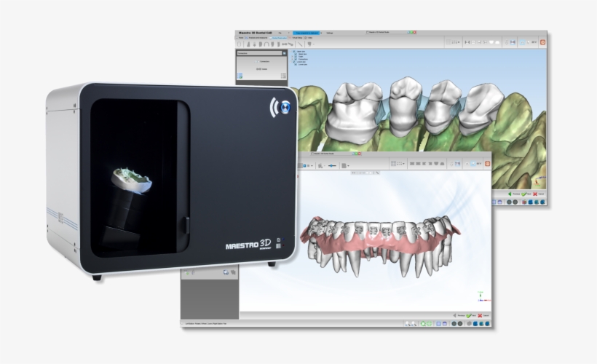Open the dropdown next to the blue square icon
This screenshot has width=597, height=364.
(312, 166)
